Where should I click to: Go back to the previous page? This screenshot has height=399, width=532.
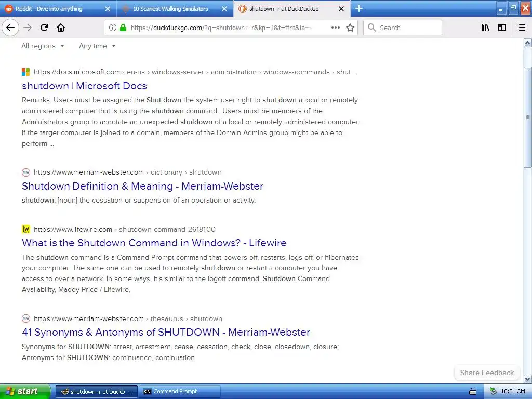point(10,28)
